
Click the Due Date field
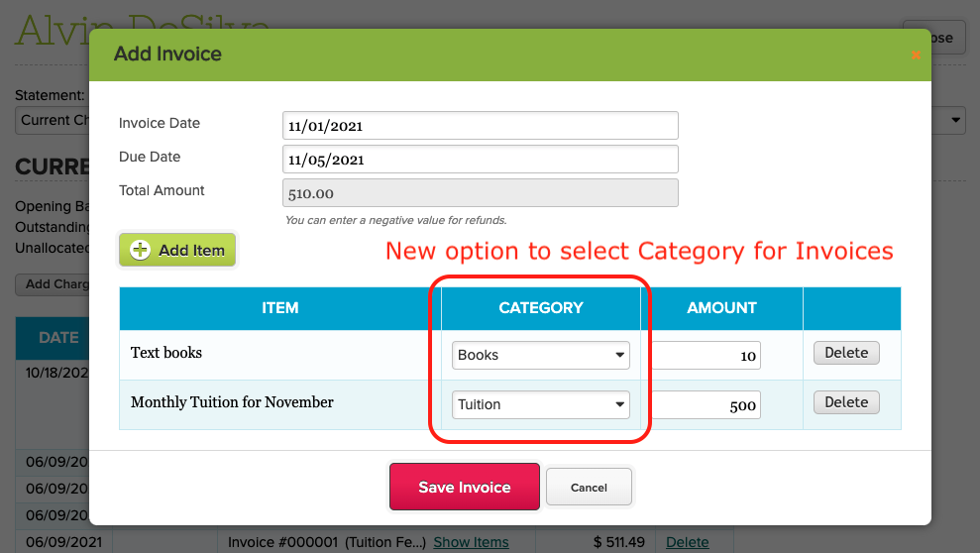tap(481, 159)
